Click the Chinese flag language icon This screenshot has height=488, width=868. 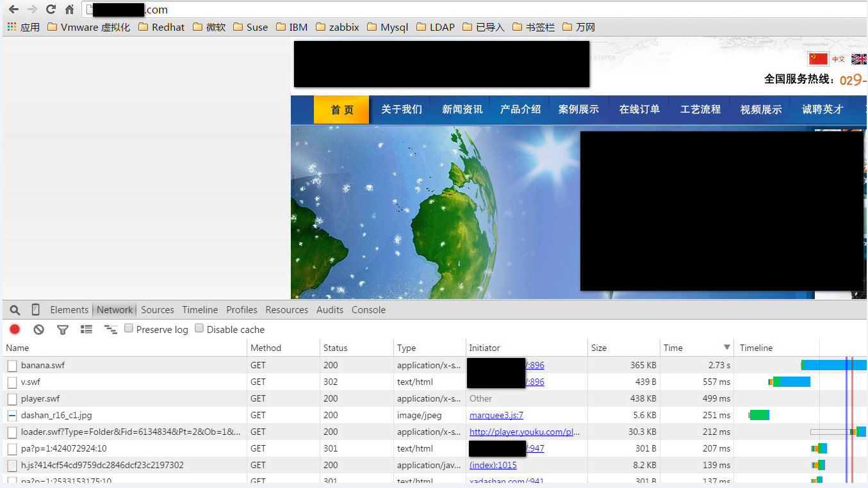tap(818, 59)
